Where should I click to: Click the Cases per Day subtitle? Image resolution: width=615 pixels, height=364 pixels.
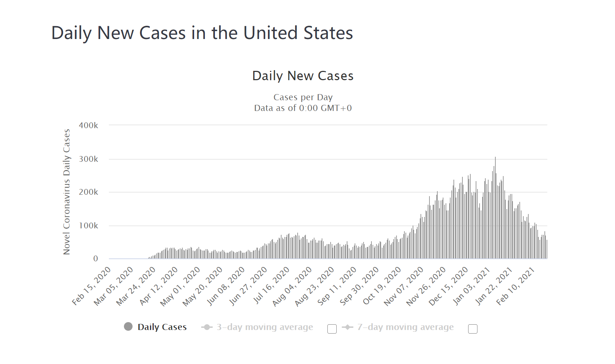303,97
